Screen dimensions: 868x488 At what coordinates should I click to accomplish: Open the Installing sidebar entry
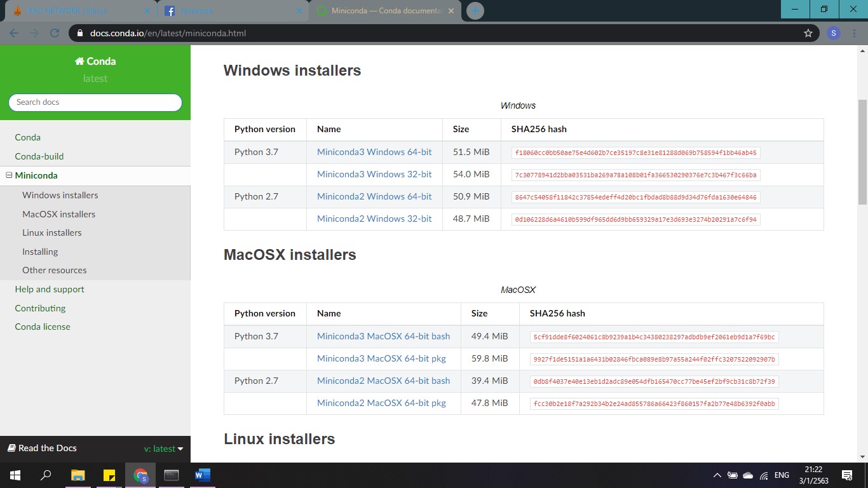[40, 252]
